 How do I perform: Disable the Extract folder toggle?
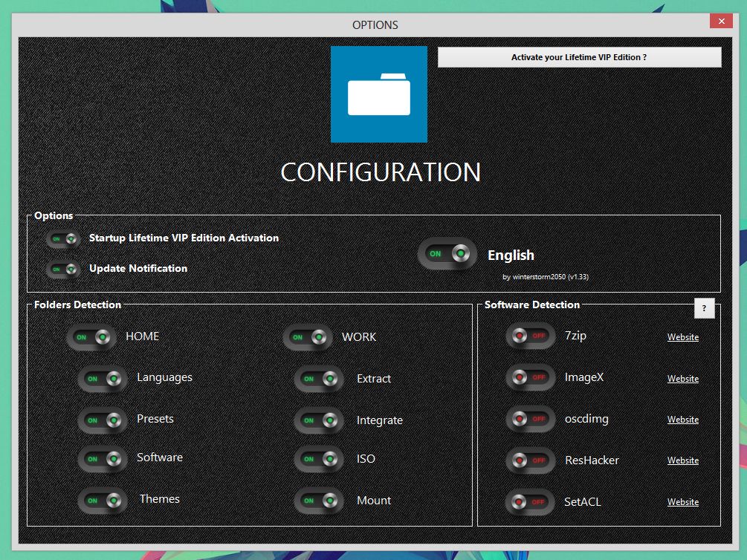click(x=319, y=379)
